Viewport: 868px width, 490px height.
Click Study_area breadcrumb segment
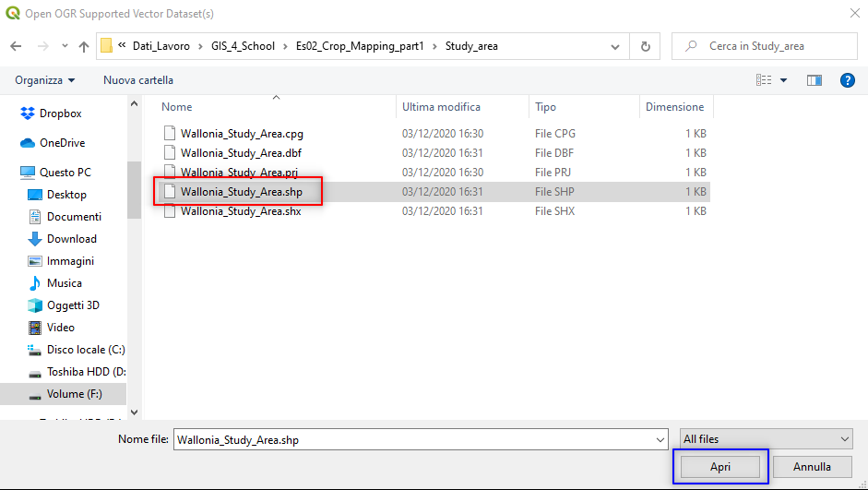[471, 46]
